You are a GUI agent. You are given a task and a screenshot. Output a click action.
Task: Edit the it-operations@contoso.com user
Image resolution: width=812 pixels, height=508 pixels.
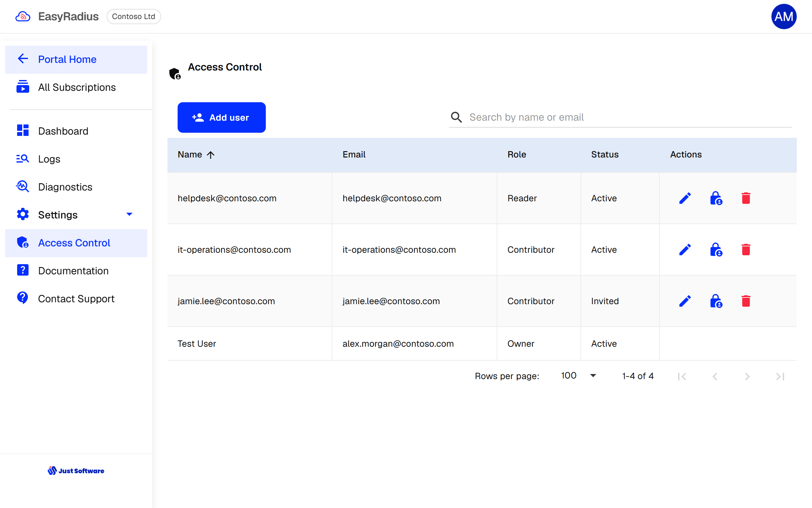tap(685, 250)
